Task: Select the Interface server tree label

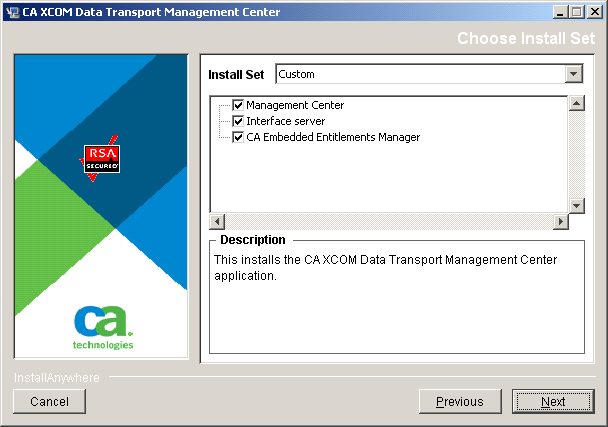Action: coord(286,121)
